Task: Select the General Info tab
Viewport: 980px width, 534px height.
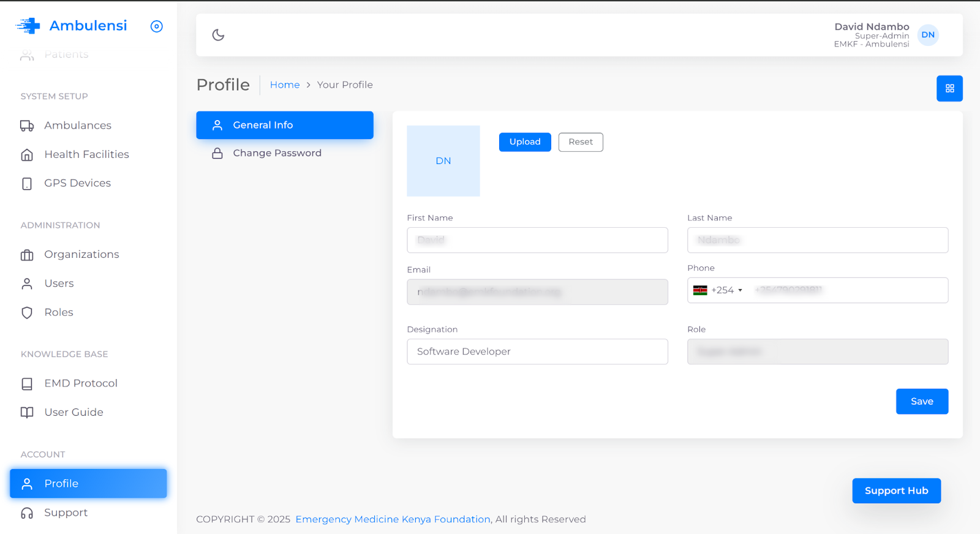Action: pos(284,125)
